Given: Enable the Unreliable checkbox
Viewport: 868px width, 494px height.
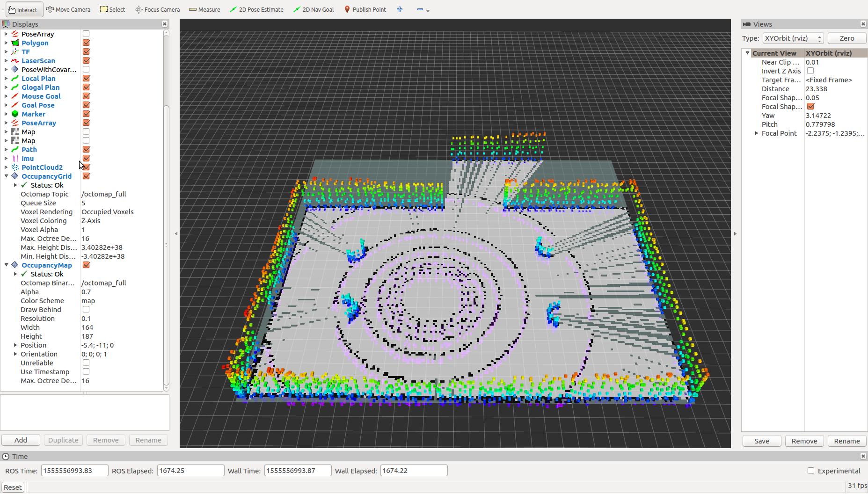Looking at the screenshot, I should pyautogui.click(x=86, y=363).
